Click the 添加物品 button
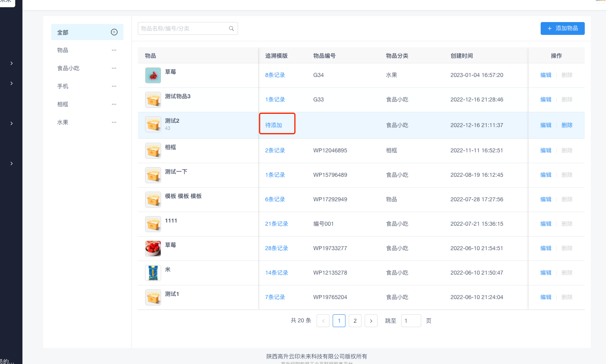 563,28
